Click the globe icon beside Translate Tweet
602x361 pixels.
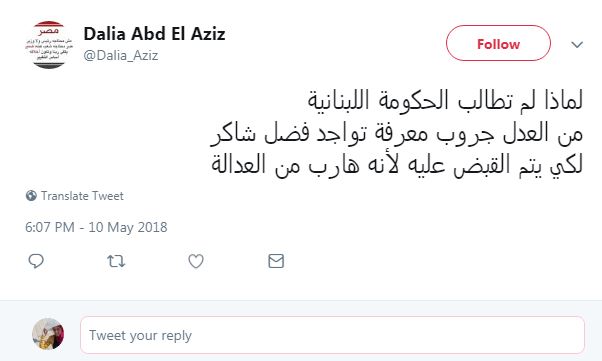coord(31,196)
